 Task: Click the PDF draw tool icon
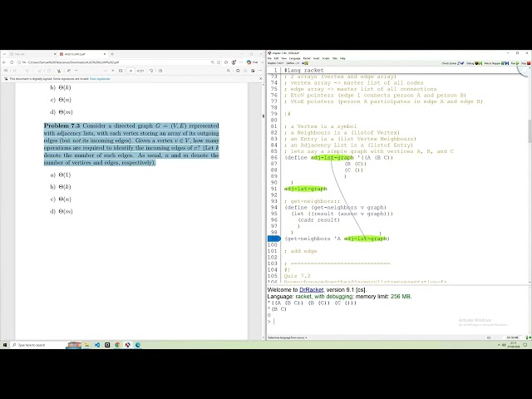27,71
